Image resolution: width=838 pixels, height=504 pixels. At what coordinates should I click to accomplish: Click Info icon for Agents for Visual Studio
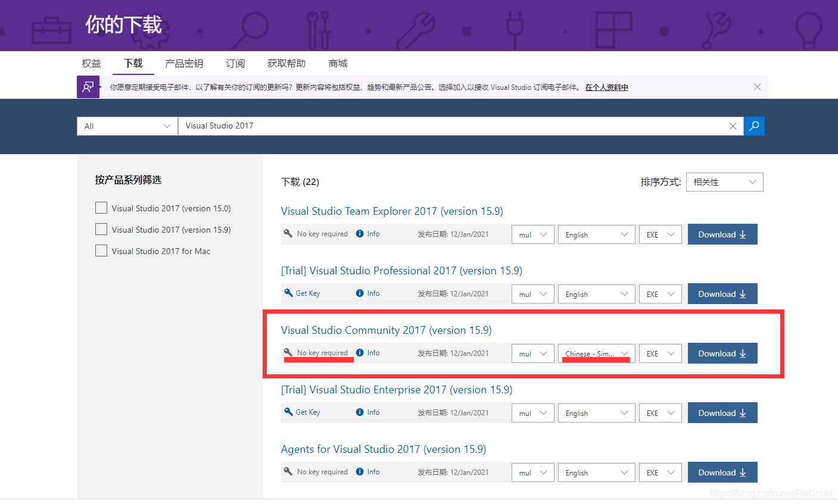(x=360, y=472)
